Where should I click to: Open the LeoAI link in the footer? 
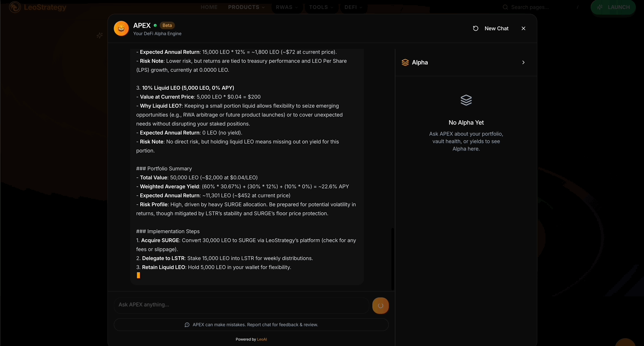(x=262, y=339)
